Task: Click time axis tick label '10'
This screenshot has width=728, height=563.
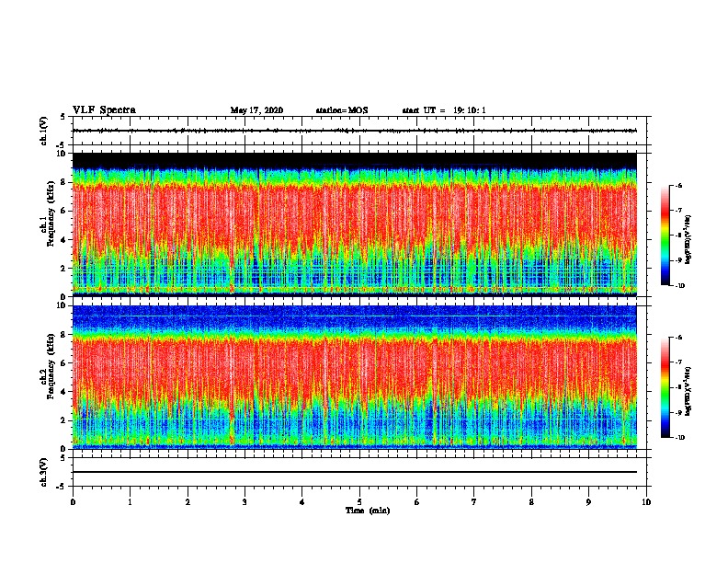Action: 646,502
